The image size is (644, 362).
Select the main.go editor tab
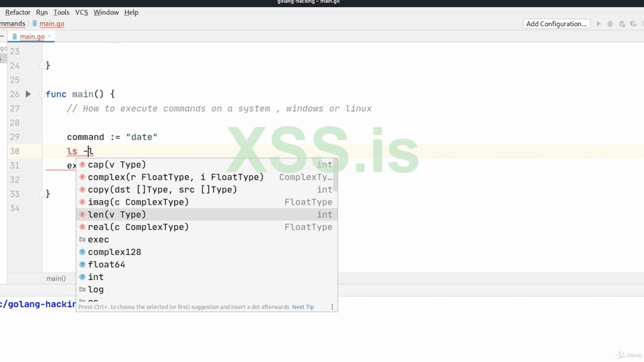[x=32, y=36]
